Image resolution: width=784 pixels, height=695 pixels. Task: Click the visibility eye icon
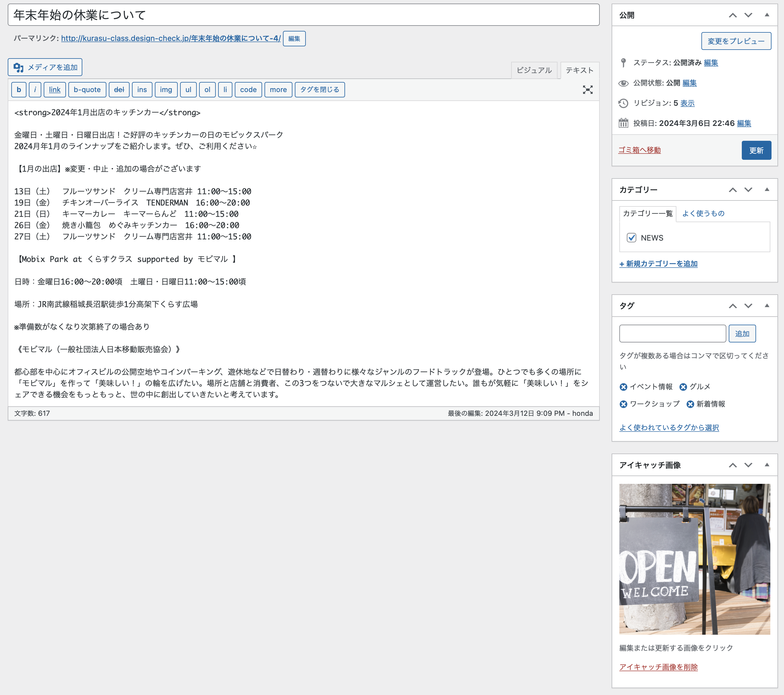point(623,83)
